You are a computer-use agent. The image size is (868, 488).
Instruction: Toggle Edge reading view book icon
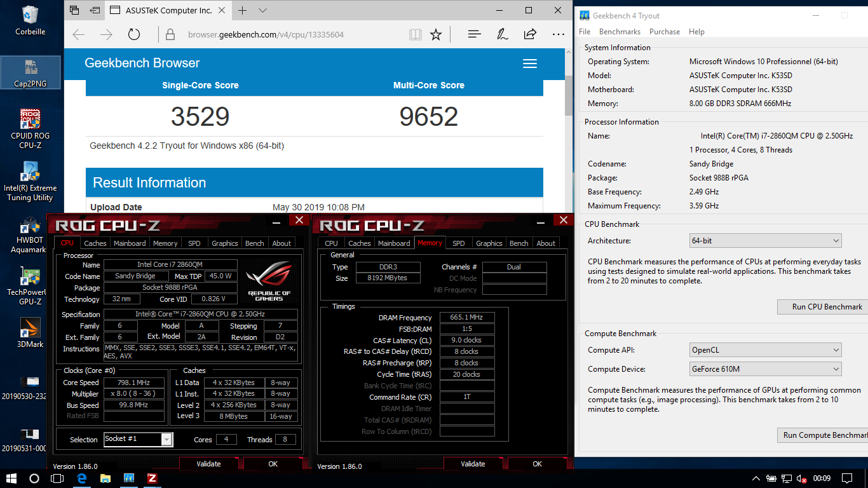415,34
